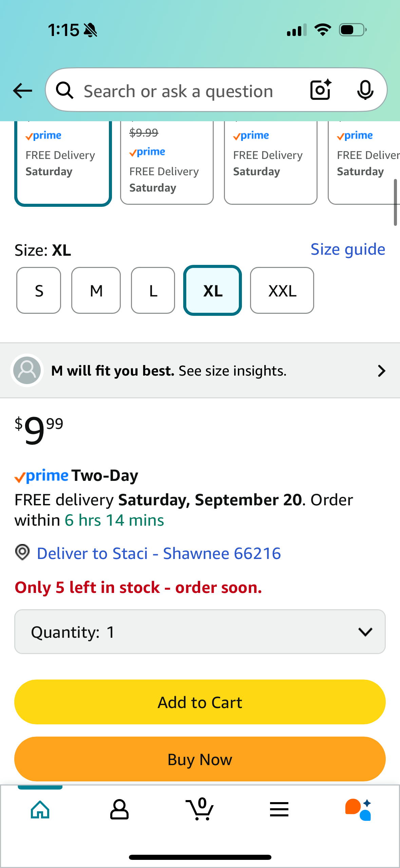Open the hamburger menu icon
Viewport: 400px width, 868px height.
pos(279,810)
